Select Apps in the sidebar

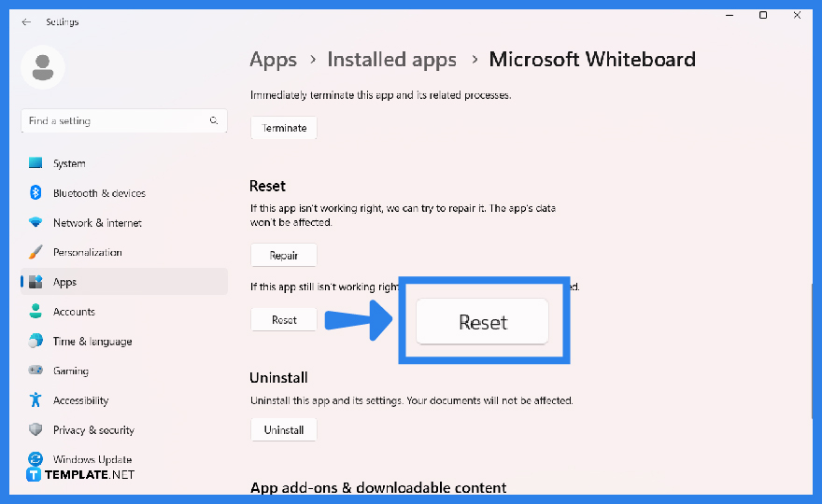click(x=124, y=282)
